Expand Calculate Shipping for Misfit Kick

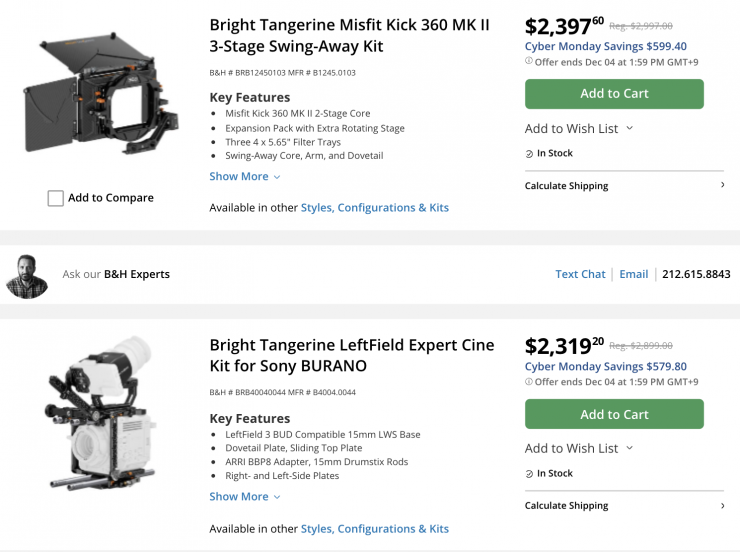pos(624,186)
